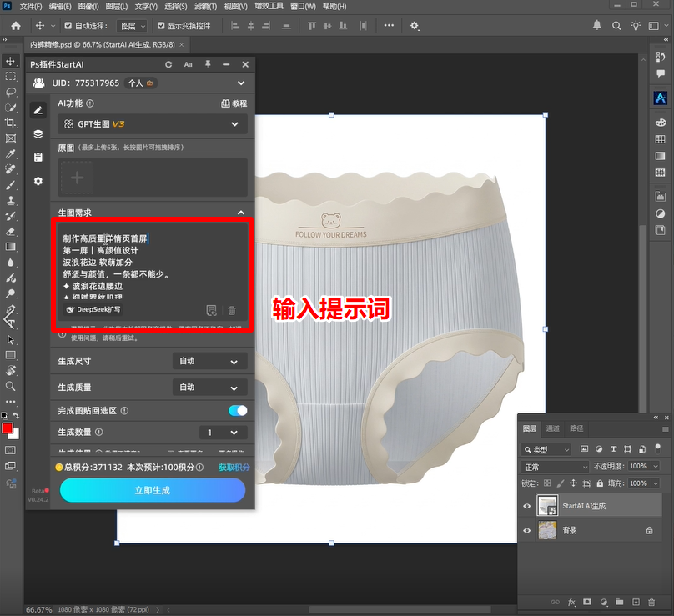
Task: Turn off 完成图贴回选区 switch
Action: (238, 411)
